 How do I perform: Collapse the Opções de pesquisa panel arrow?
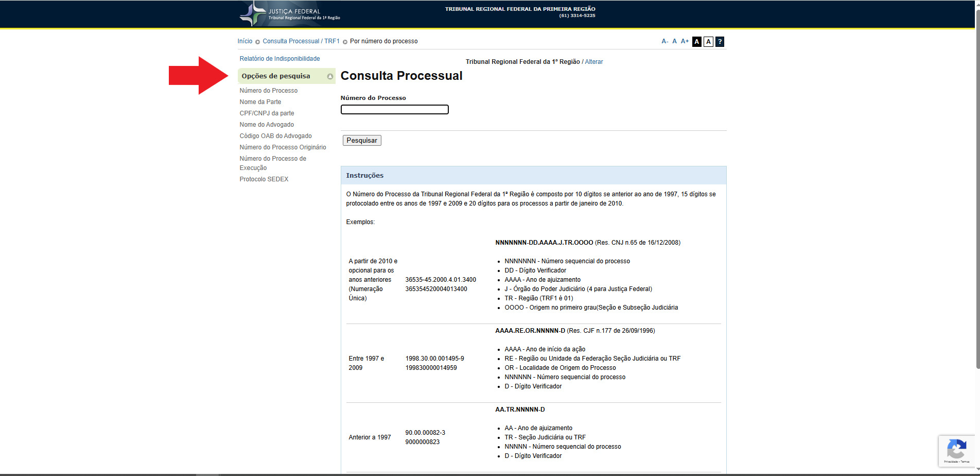pyautogui.click(x=330, y=76)
